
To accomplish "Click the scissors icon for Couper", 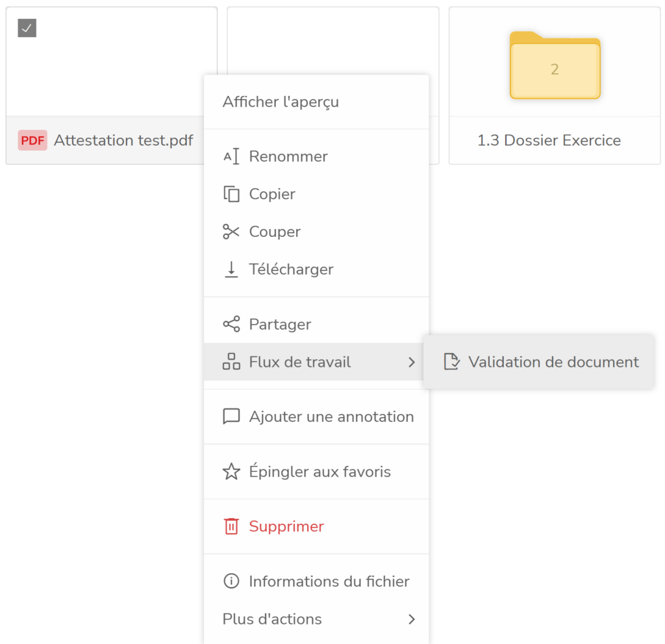I will point(231,232).
